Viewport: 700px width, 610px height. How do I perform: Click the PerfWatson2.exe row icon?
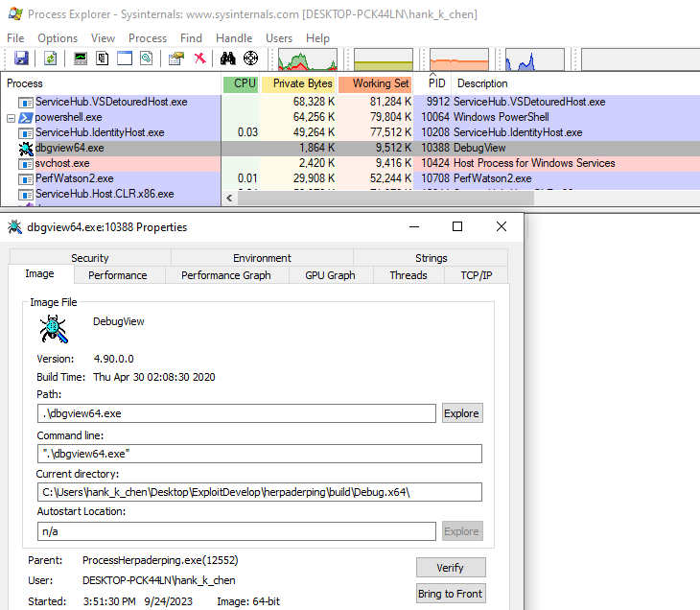pyautogui.click(x=26, y=179)
